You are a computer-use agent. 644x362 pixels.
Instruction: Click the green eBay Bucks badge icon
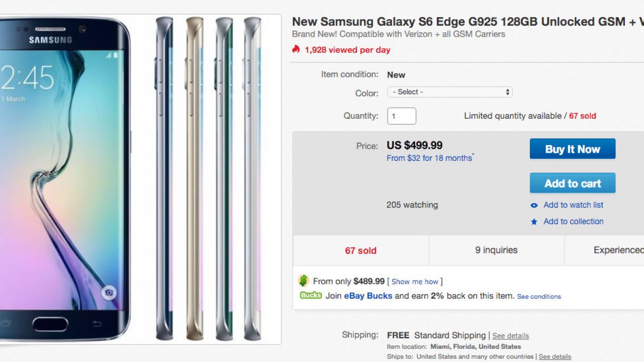[x=310, y=295]
